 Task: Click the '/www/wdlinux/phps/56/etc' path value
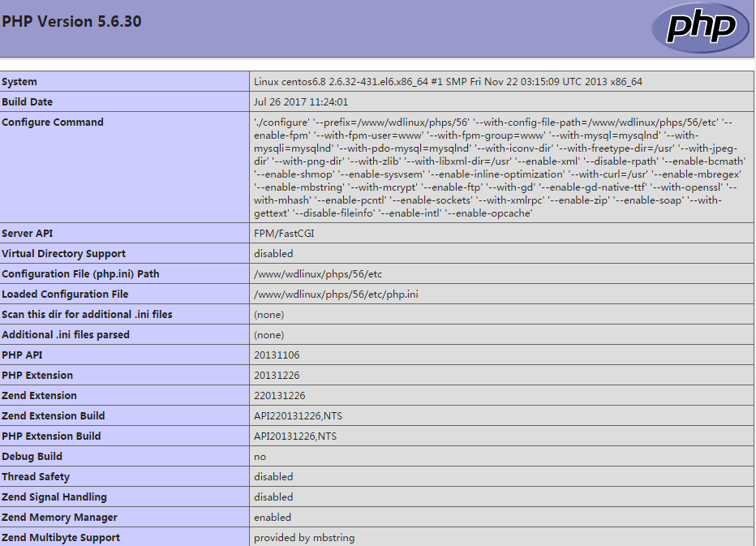tap(318, 274)
